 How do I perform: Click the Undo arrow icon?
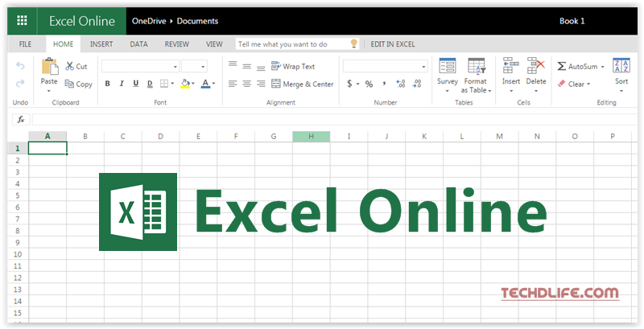click(20, 66)
